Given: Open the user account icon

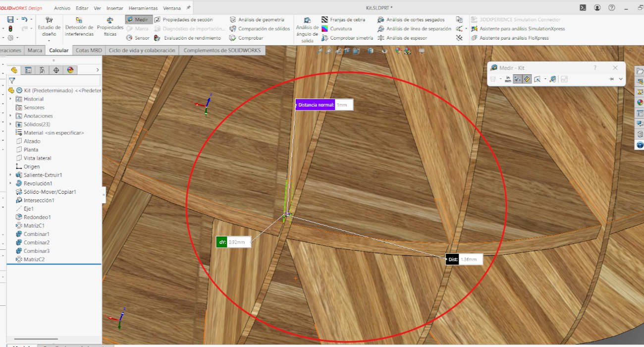Looking at the screenshot, I should [597, 7].
